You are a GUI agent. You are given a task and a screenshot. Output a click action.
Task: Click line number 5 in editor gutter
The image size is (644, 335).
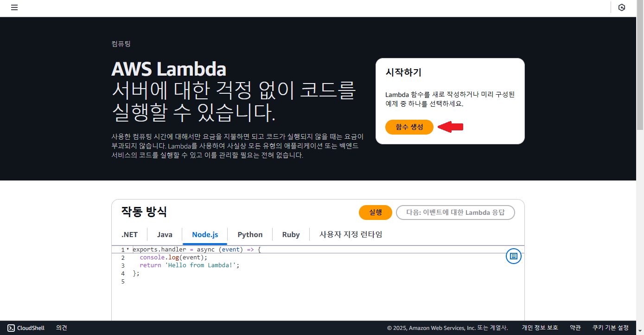click(x=122, y=281)
